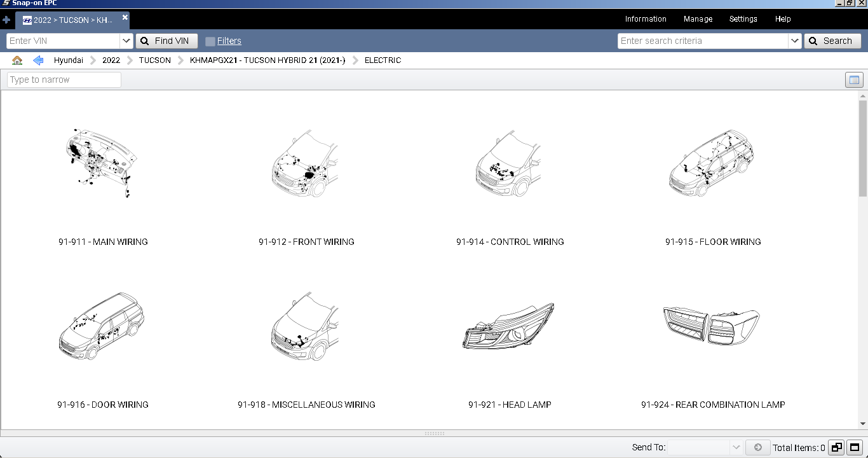
Task: Click the '91-918 - MISCELLANEOUS WIRING' label
Action: (306, 405)
